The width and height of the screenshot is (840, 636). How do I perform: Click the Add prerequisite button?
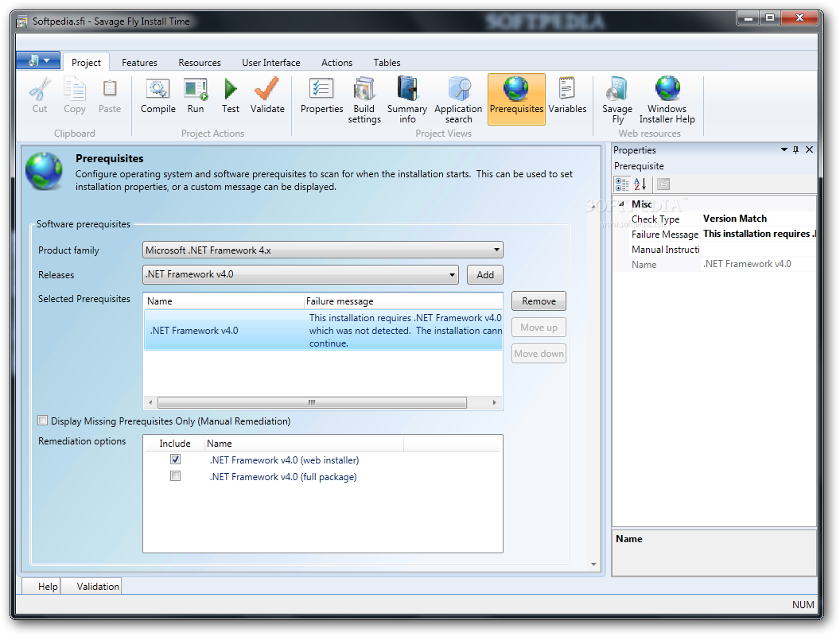pos(485,274)
